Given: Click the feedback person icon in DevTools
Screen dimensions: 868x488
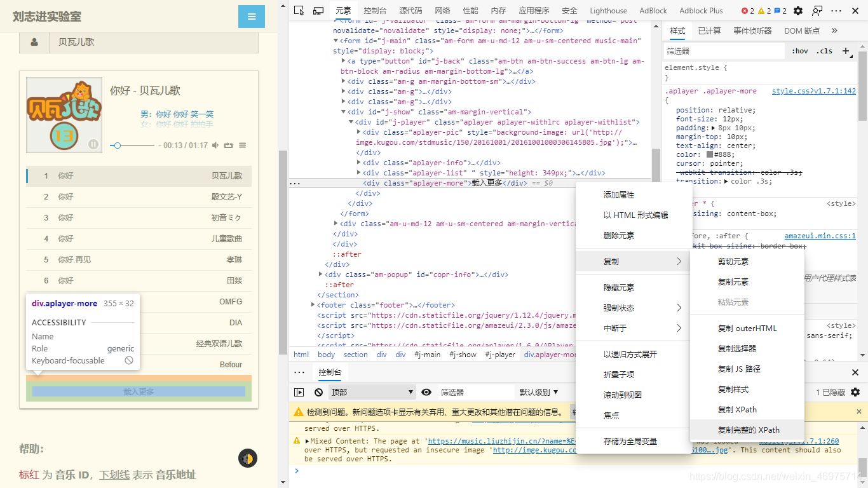Looking at the screenshot, I should tap(817, 10).
